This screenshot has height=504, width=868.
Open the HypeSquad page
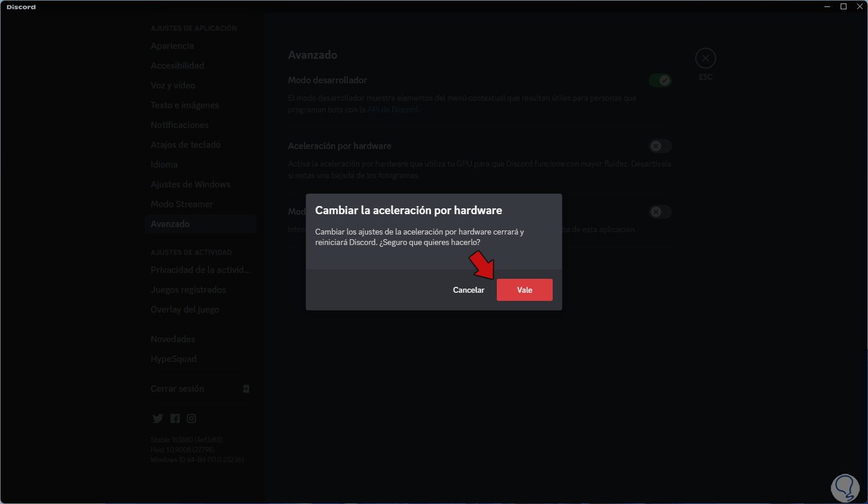(201, 359)
